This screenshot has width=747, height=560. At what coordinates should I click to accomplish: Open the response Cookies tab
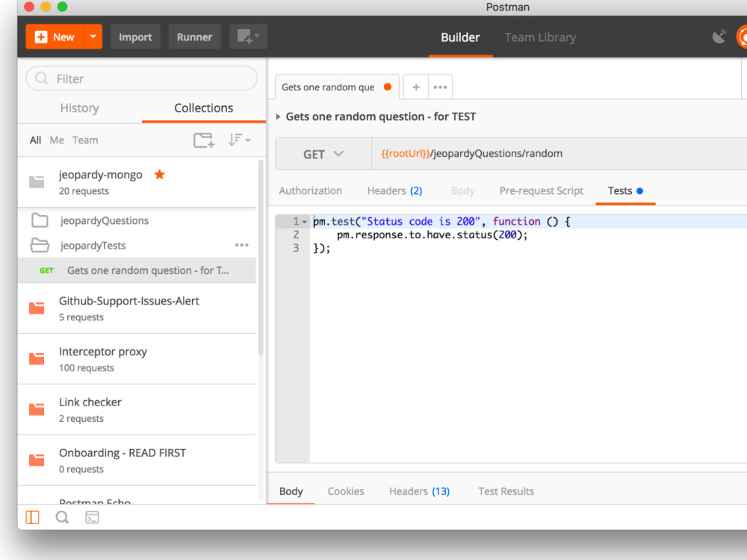(x=346, y=491)
